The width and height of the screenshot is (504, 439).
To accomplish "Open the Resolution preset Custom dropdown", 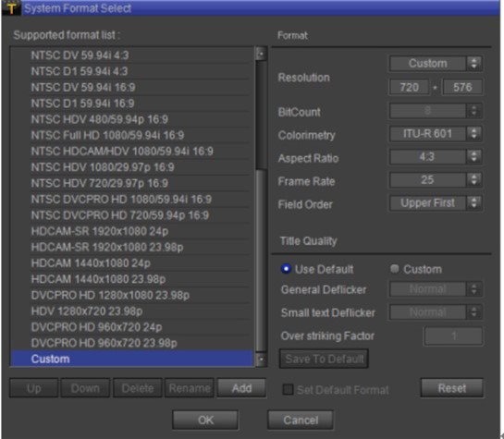I will tap(436, 63).
